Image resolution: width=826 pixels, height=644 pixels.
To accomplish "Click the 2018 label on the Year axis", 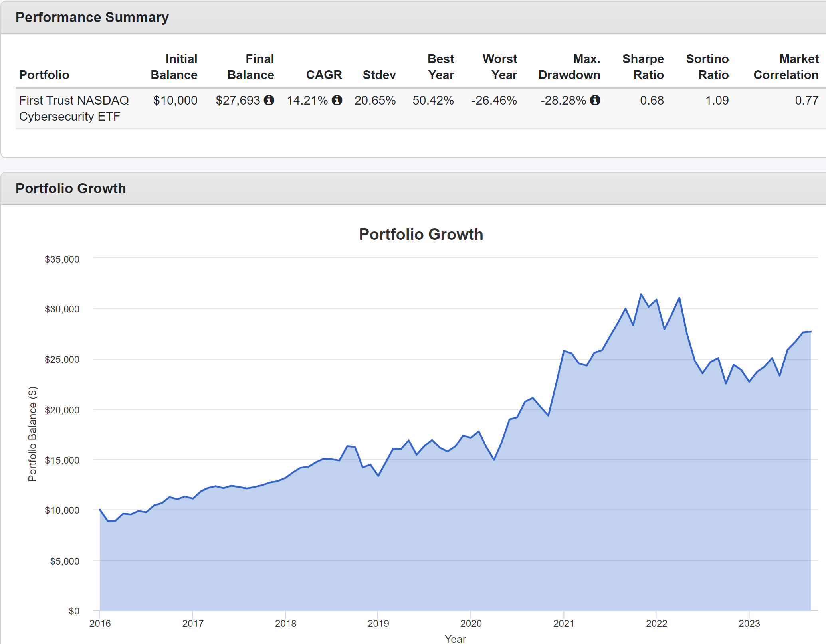I will click(x=285, y=623).
